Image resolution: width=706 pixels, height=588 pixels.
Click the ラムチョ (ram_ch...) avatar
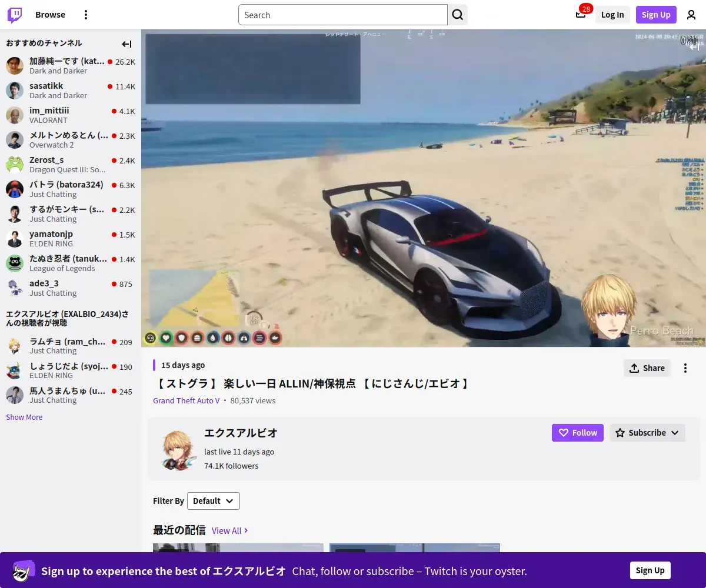point(15,346)
